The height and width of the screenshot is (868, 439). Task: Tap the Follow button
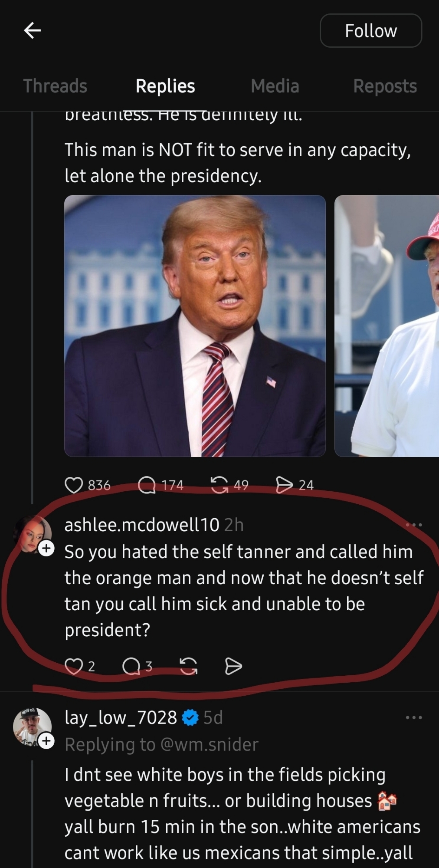pyautogui.click(x=371, y=31)
